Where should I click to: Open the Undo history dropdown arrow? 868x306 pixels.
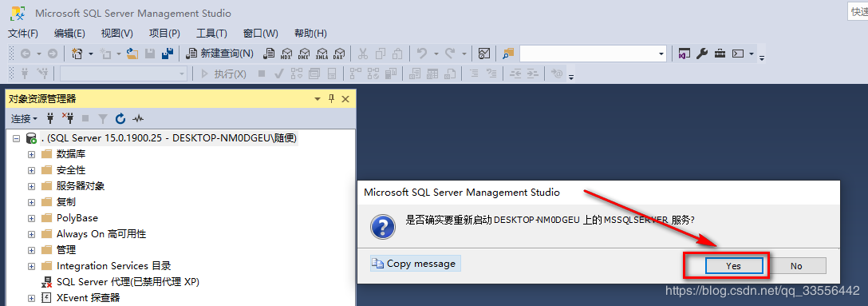(436, 54)
